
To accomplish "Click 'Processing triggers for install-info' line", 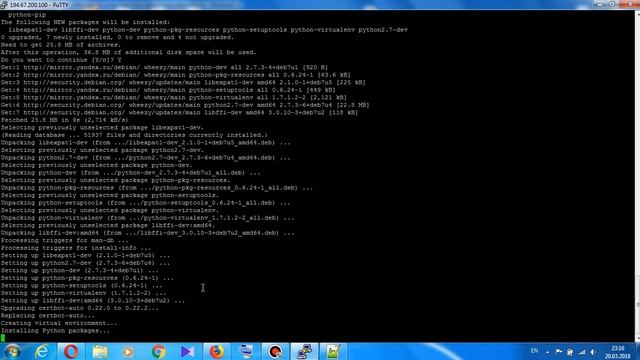I will (76, 248).
